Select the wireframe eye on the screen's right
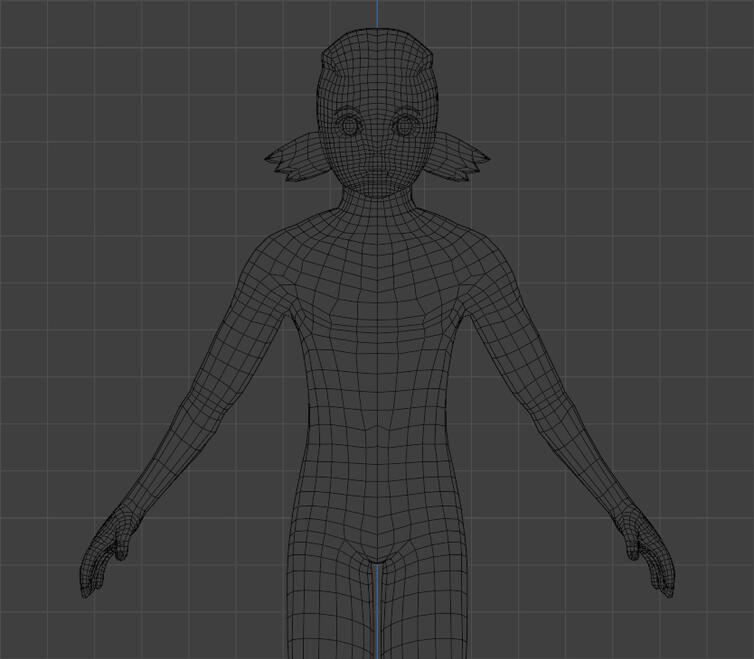This screenshot has height=659, width=754. 404,125
